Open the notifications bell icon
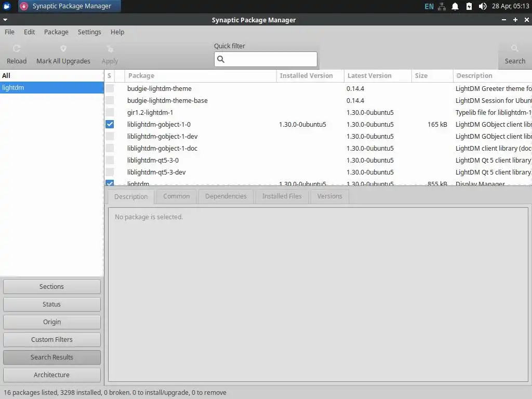Viewport: 532px width, 399px height. [x=455, y=6]
